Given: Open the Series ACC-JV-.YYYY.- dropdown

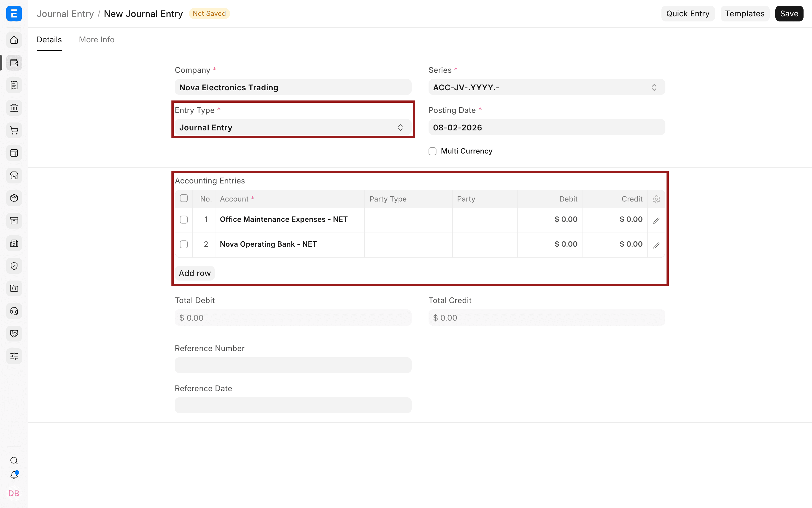Looking at the screenshot, I should tap(547, 87).
